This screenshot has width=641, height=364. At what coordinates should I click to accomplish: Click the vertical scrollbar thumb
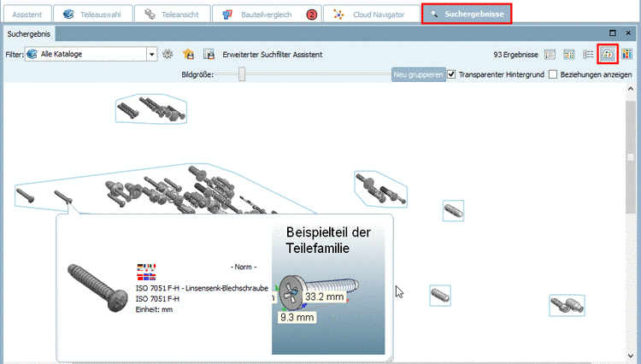point(631,157)
